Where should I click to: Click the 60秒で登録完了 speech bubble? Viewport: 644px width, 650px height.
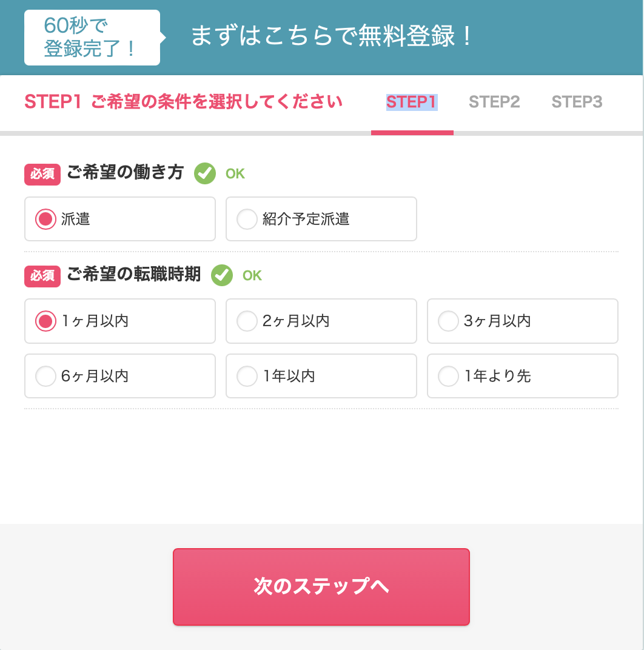(93, 38)
